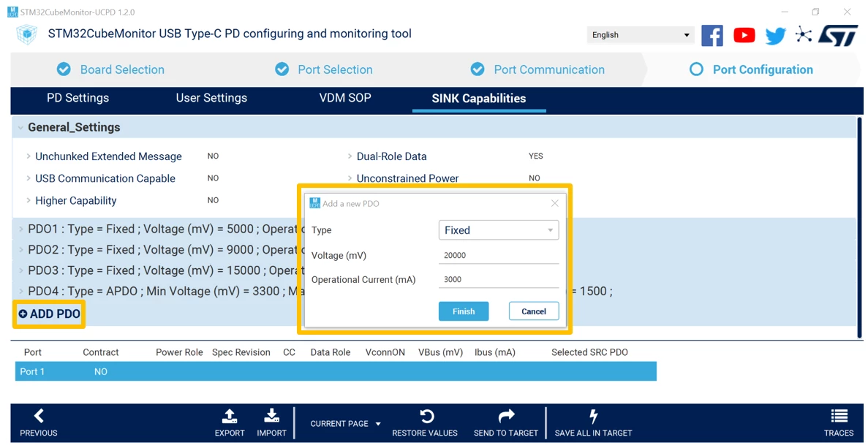Click the Cancel button in dialog
The width and height of the screenshot is (868, 448).
(x=534, y=311)
